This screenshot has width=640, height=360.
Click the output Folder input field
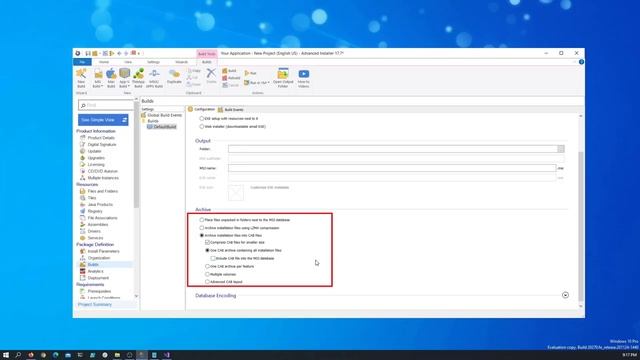(x=393, y=149)
